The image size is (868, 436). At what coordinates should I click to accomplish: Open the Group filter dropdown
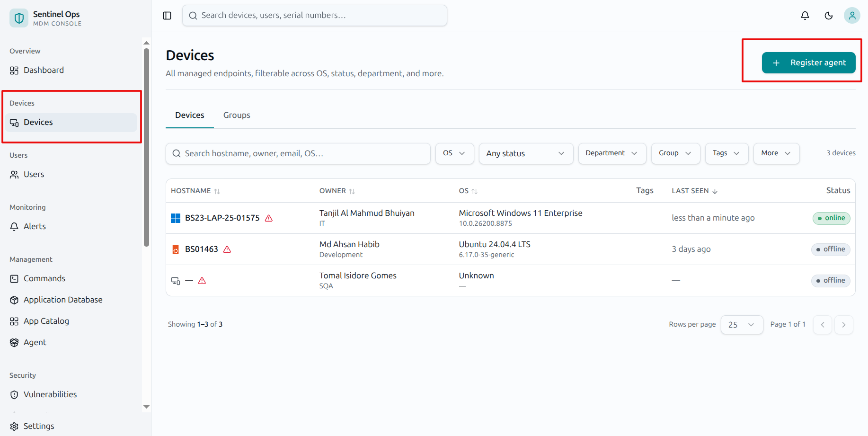(675, 153)
